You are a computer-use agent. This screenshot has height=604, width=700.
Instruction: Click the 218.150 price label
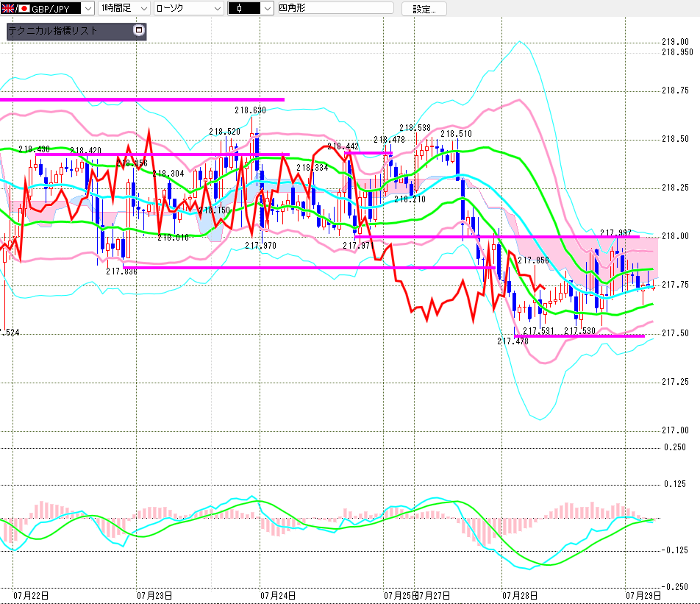(x=214, y=210)
